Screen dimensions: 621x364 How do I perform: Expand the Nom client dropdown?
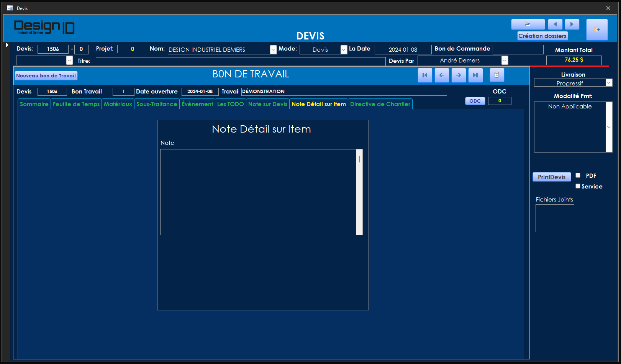(x=273, y=50)
